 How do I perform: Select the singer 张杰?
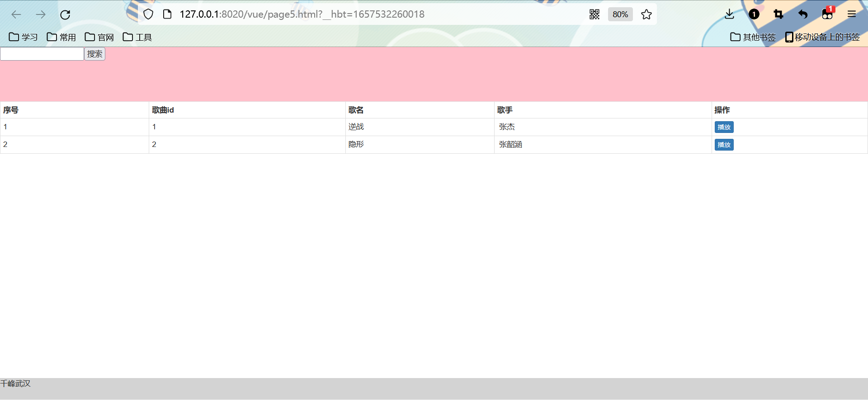click(x=507, y=127)
